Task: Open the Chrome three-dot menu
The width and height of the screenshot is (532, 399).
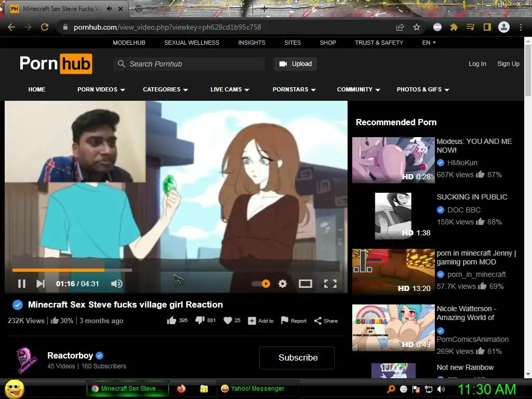Action: (521, 27)
